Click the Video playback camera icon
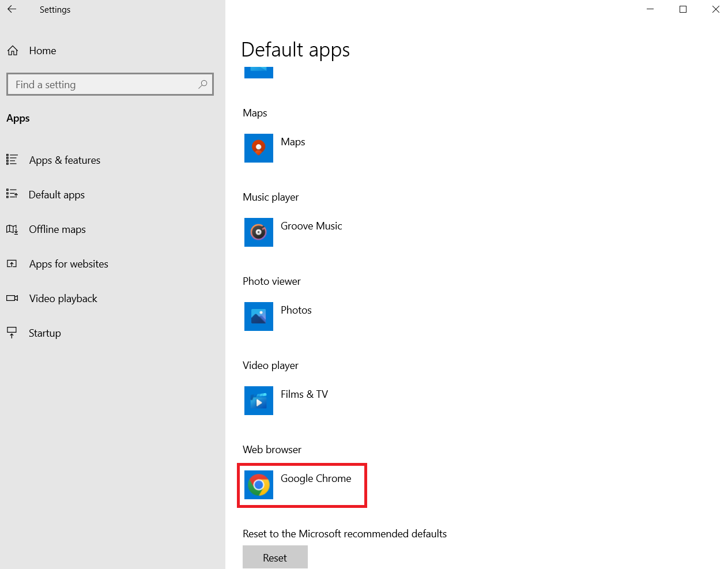This screenshot has height=569, width=728. (12, 298)
